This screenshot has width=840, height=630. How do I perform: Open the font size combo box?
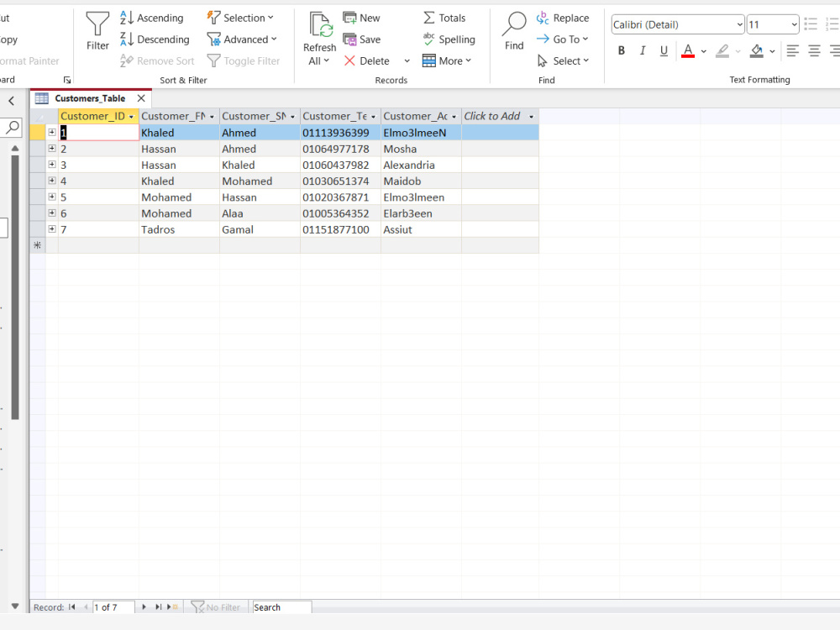click(773, 24)
